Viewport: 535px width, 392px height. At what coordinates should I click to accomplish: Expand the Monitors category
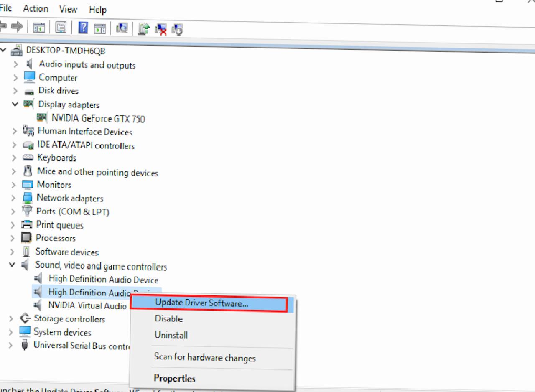coord(14,185)
